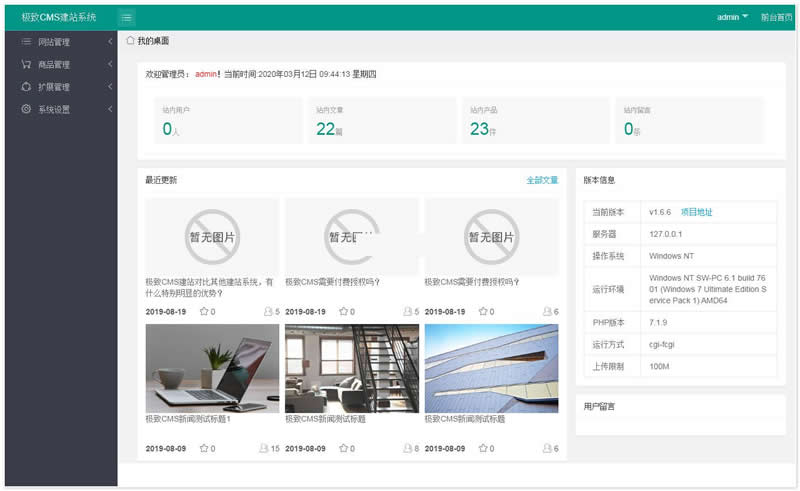The image size is (800, 491).
Task: Click the 扩展管理 icon in sidebar
Action: coord(26,87)
